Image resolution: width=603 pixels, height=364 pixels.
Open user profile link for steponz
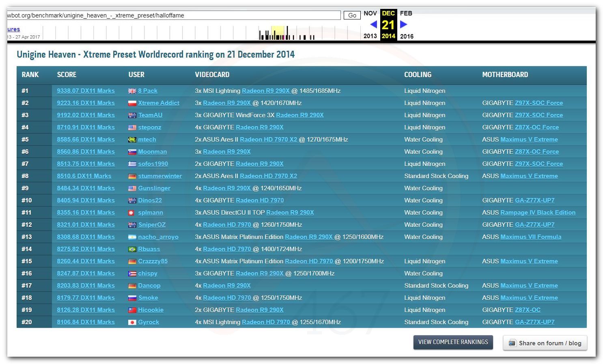pyautogui.click(x=149, y=127)
